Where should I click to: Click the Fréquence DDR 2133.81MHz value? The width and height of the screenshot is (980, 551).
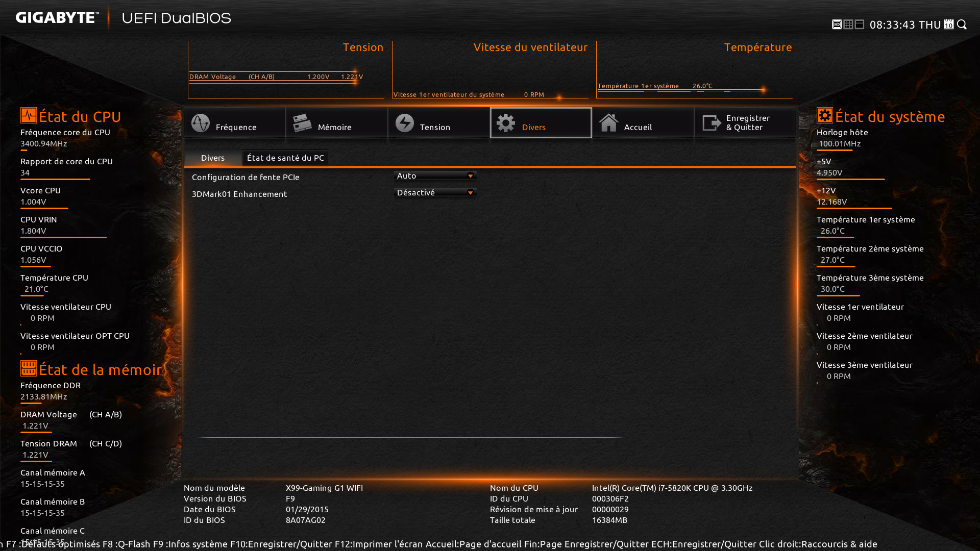(x=44, y=397)
